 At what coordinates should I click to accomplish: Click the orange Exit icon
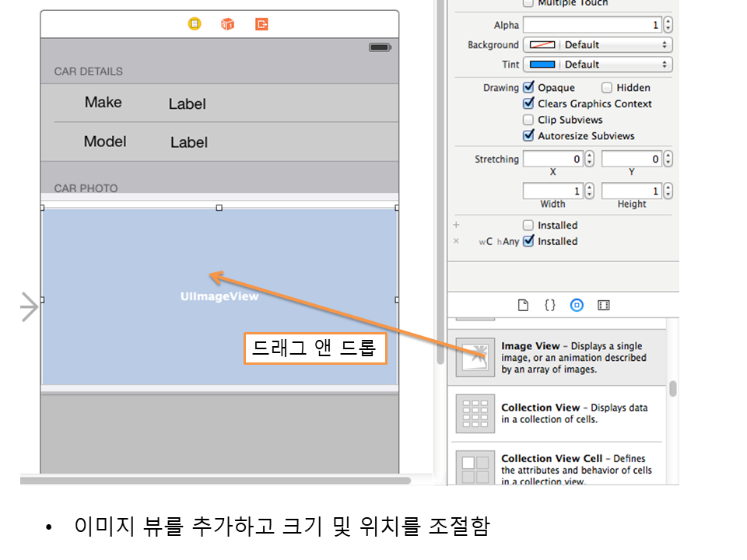(x=261, y=24)
